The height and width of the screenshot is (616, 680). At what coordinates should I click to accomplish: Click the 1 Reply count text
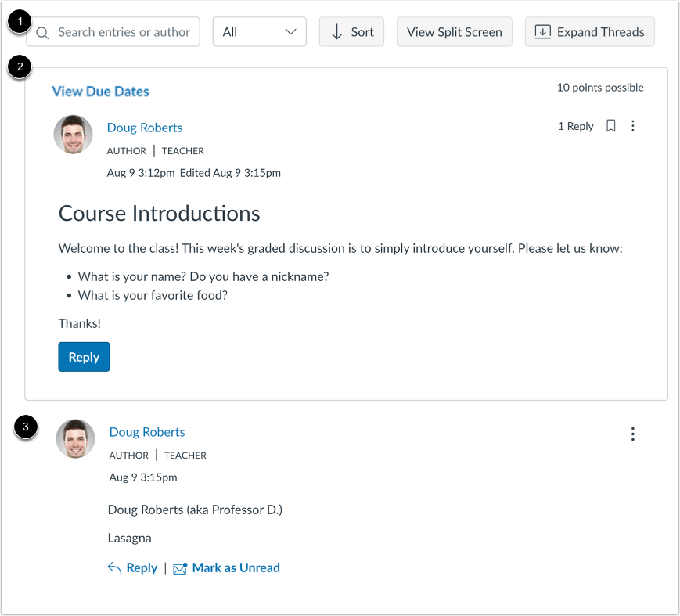(x=575, y=126)
